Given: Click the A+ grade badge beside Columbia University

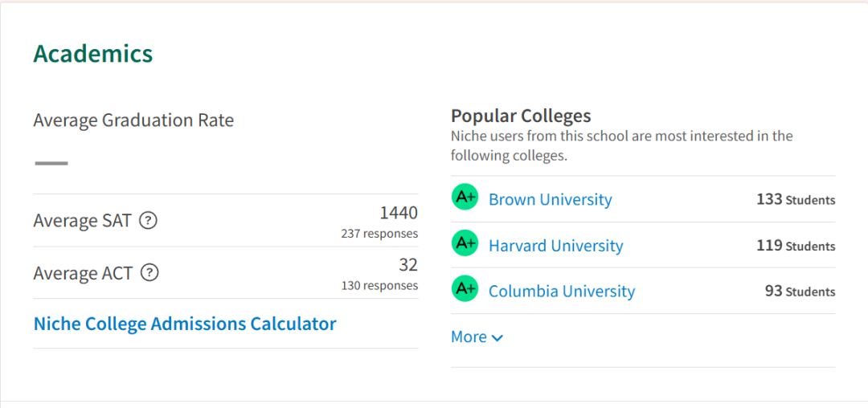Looking at the screenshot, I should [465, 288].
